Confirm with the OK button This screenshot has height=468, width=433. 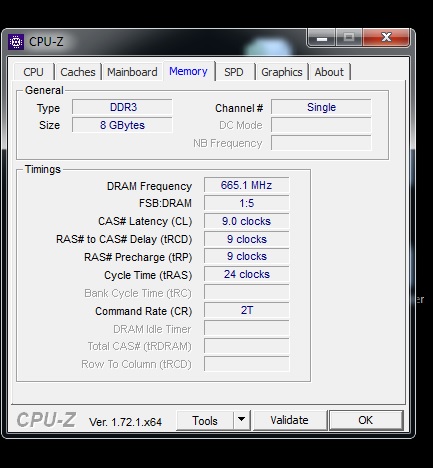tap(366, 420)
